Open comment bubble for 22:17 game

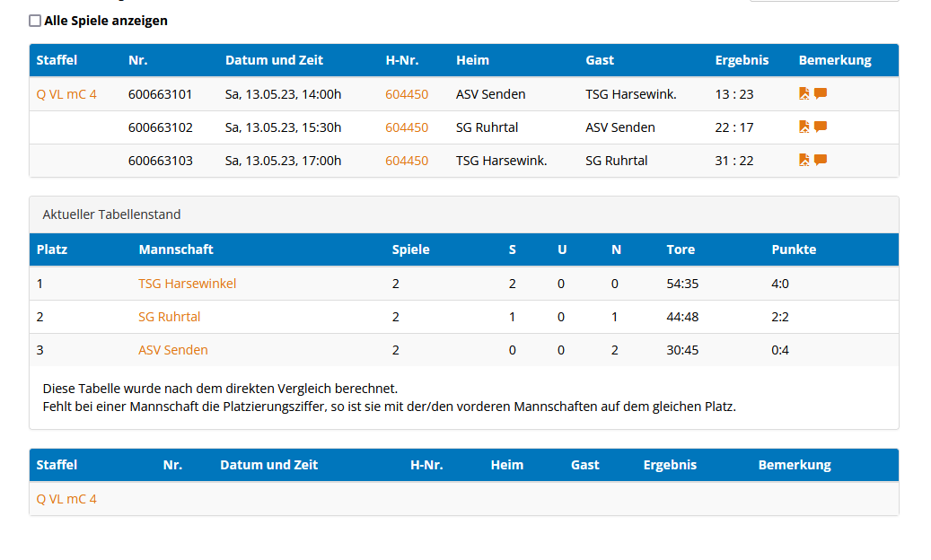click(821, 127)
